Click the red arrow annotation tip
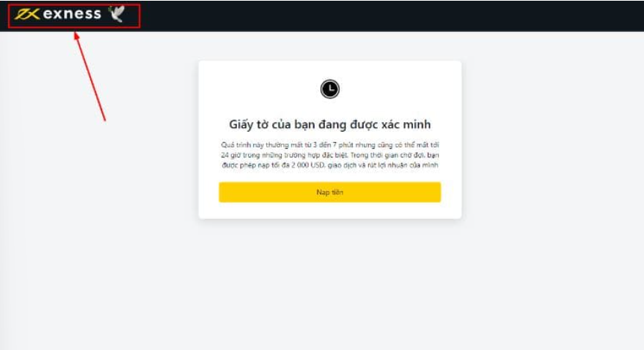This screenshot has width=644, height=350. tap(76, 34)
